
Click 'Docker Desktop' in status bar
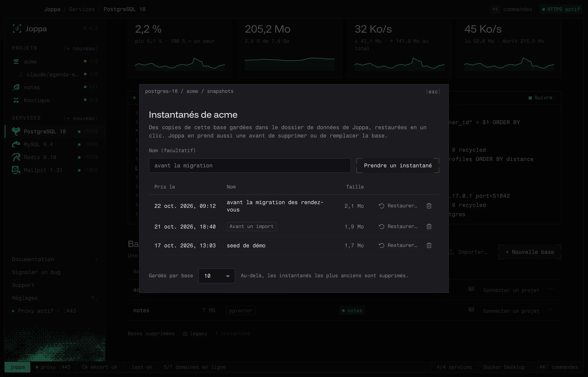pyautogui.click(x=504, y=367)
